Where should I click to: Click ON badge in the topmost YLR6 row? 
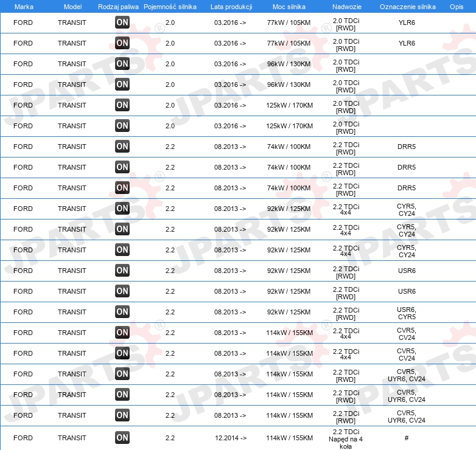(122, 22)
